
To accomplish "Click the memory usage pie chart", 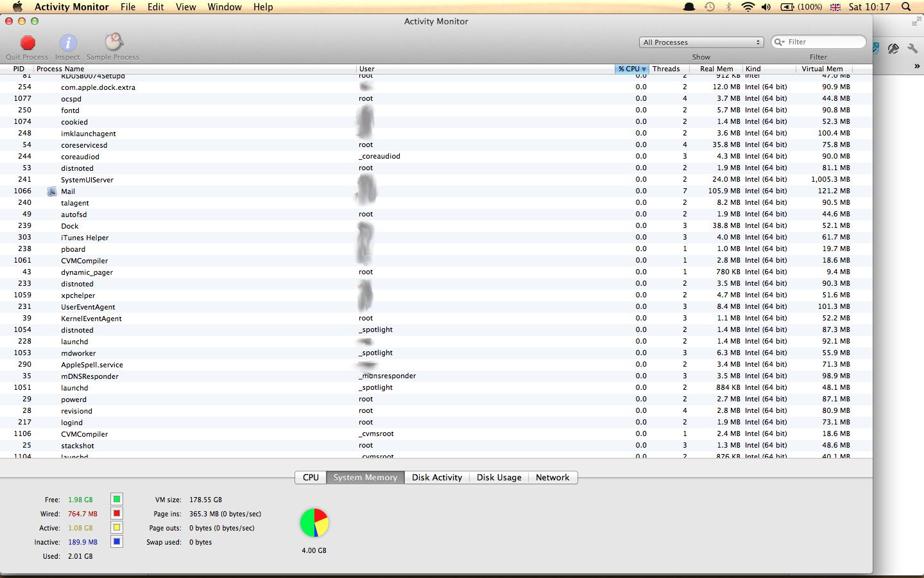I will tap(314, 523).
